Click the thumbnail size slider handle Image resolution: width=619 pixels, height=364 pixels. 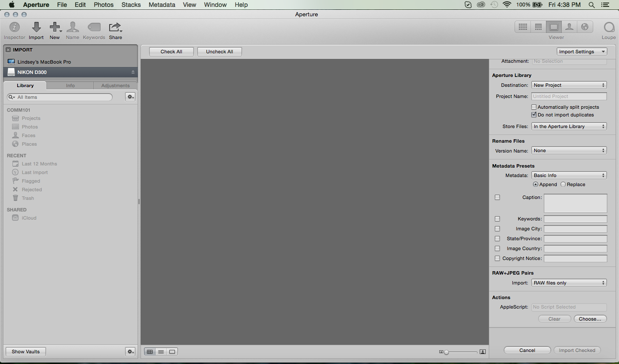coord(447,352)
